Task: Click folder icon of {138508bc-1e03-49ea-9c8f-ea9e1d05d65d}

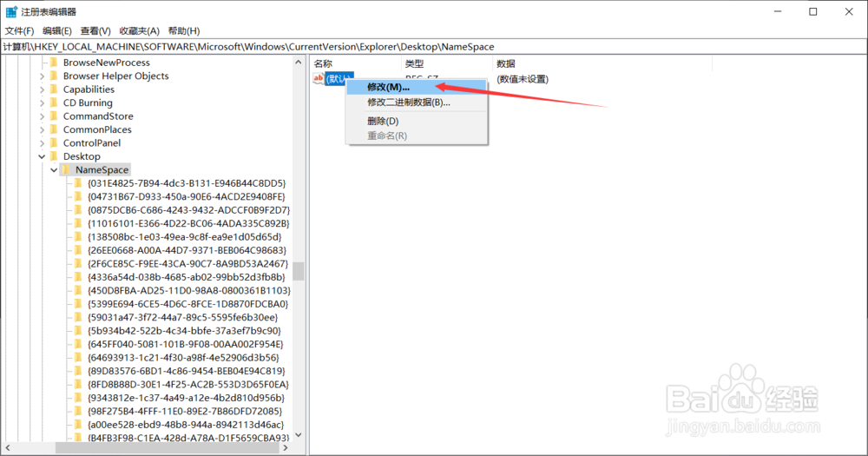Action: tap(78, 236)
